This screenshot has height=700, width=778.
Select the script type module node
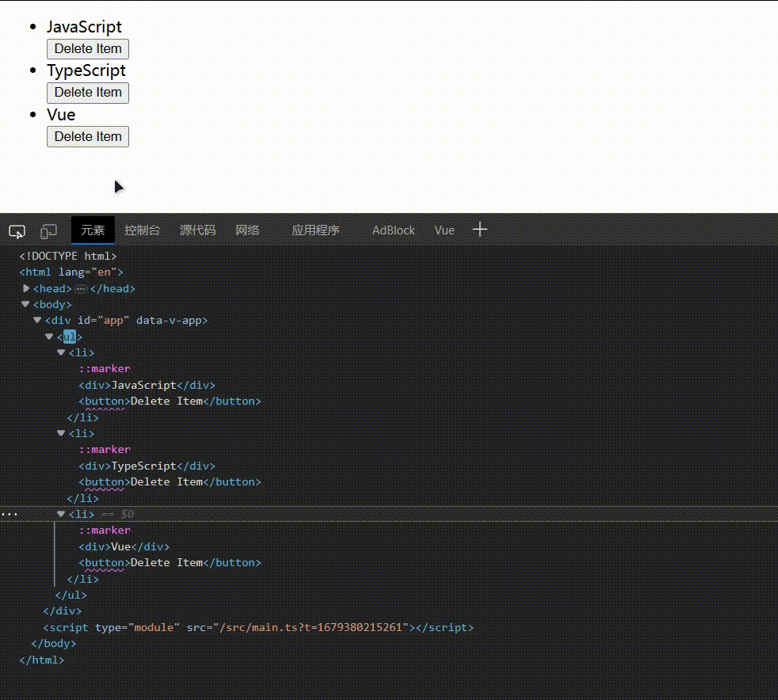(x=258, y=627)
